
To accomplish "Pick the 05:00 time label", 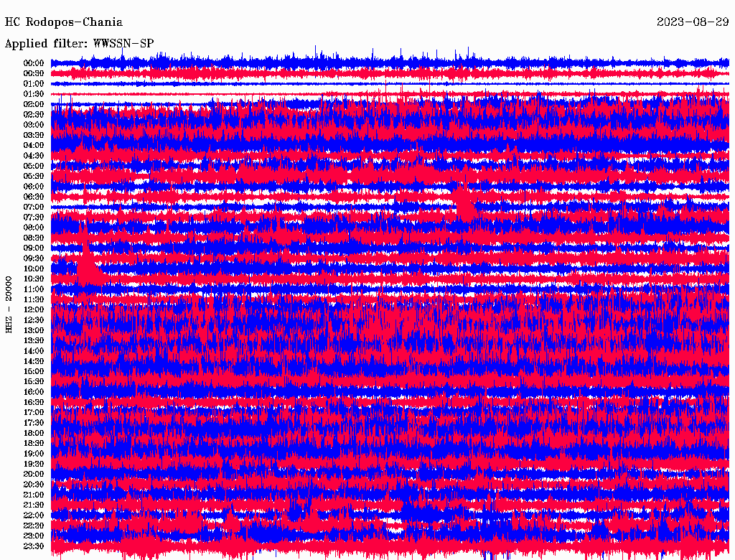I will [34, 166].
